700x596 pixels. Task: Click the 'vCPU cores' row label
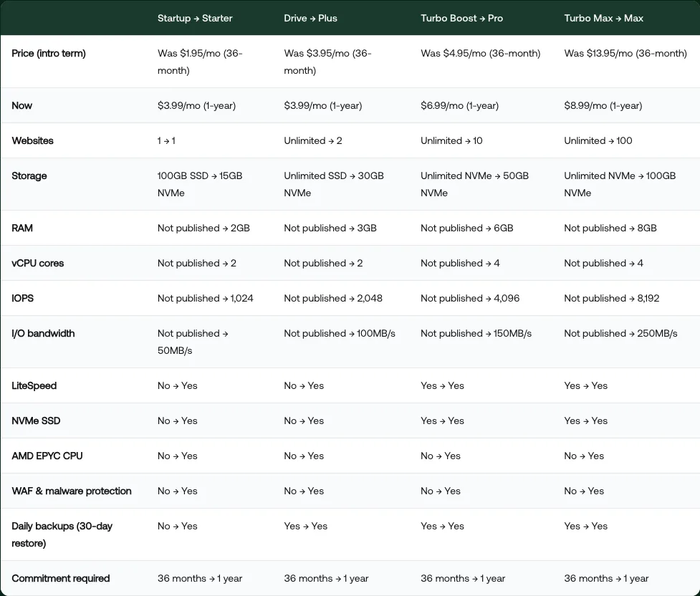[37, 264]
